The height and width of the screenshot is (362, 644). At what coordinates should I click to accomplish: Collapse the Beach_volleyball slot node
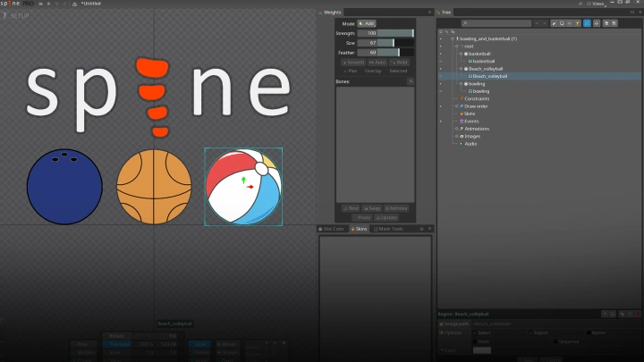461,69
